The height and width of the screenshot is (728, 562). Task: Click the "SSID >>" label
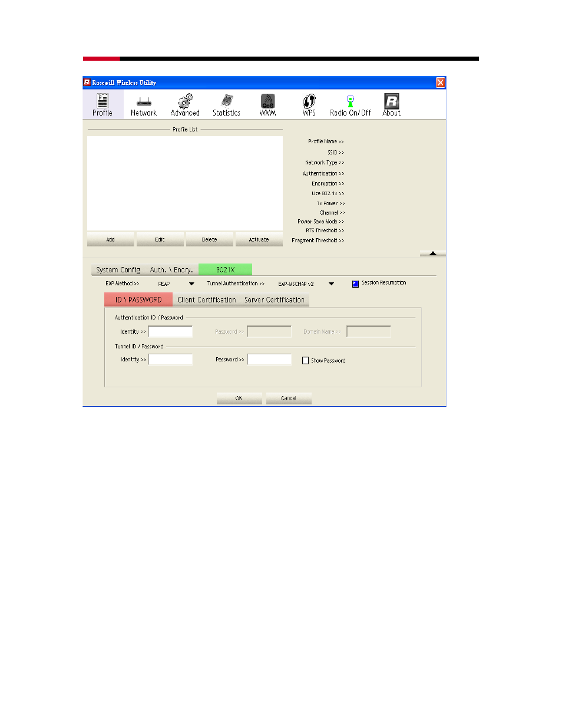336,153
